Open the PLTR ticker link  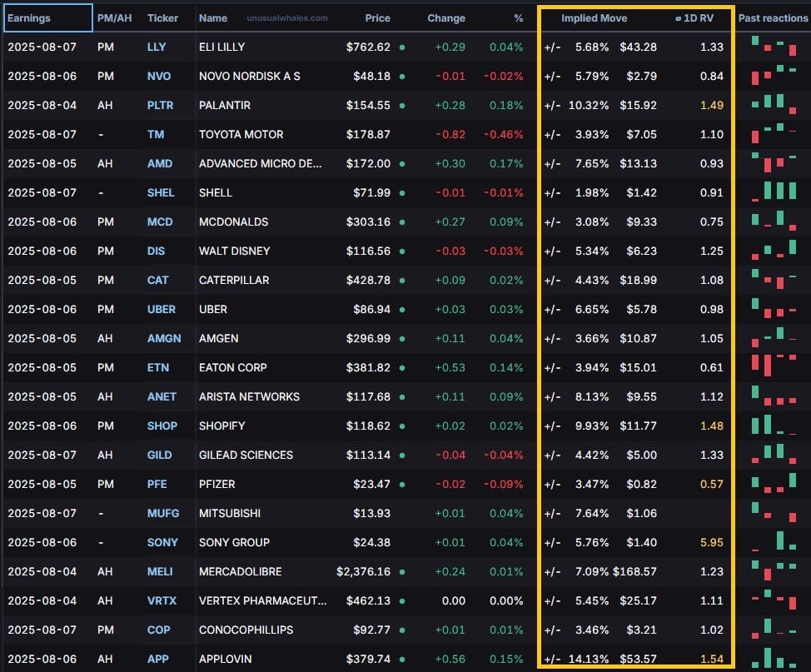[160, 105]
